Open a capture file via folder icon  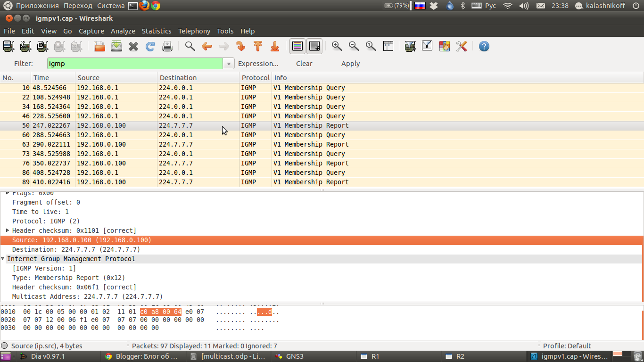[99, 46]
